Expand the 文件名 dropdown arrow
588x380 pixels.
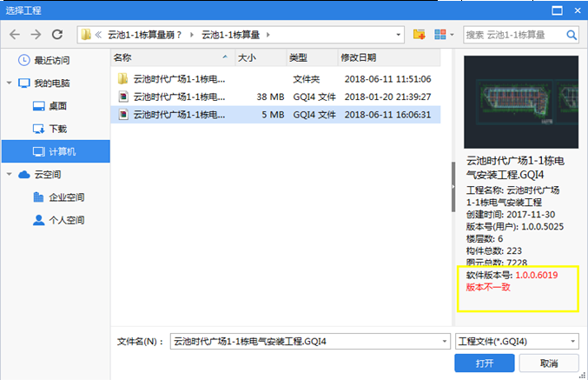441,341
